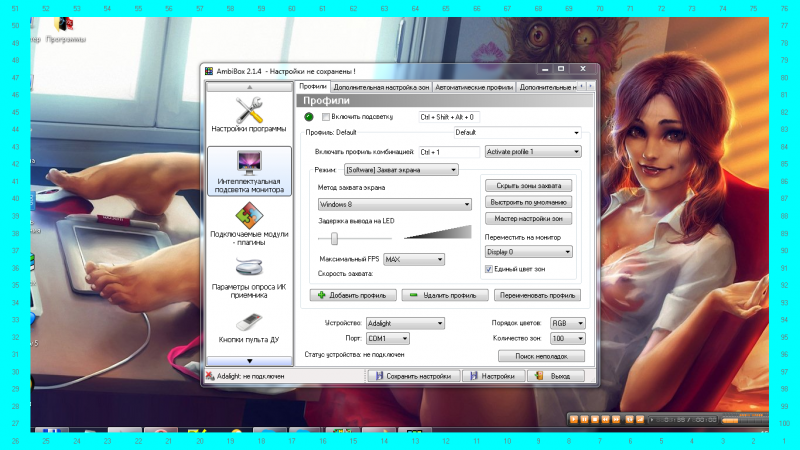Click the Задержка вывода на LED slider handle
Image resolution: width=800 pixels, height=450 pixels.
coord(334,238)
